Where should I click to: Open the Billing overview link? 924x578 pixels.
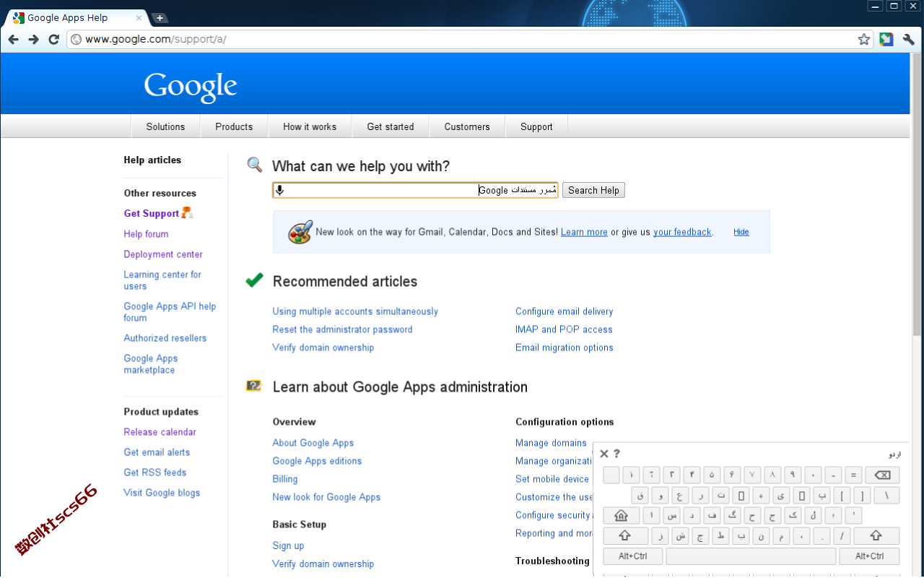coord(285,479)
